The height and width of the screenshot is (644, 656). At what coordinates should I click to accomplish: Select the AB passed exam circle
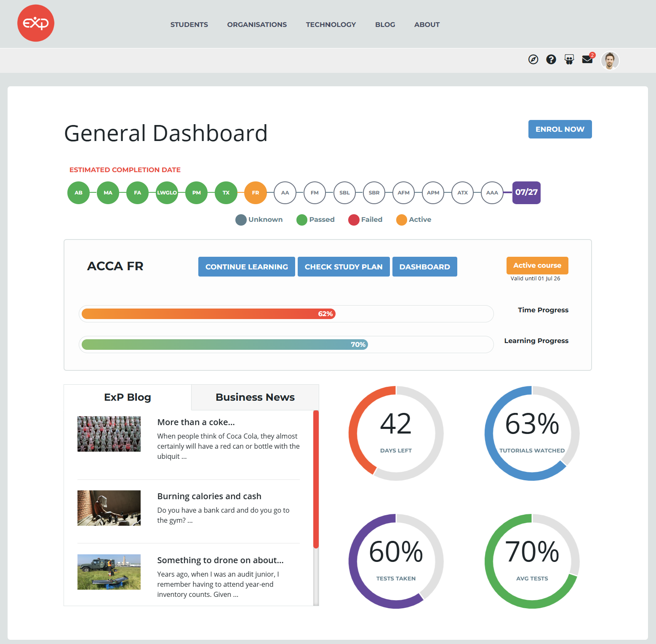(x=78, y=193)
